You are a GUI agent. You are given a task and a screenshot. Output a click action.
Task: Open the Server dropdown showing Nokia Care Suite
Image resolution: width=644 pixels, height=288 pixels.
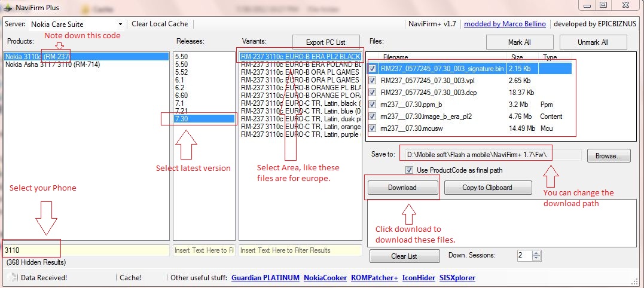tap(77, 24)
